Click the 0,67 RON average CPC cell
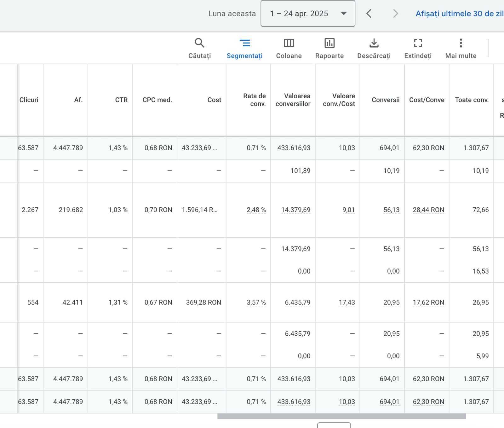Screen dimensions: 504x428 click(158, 303)
